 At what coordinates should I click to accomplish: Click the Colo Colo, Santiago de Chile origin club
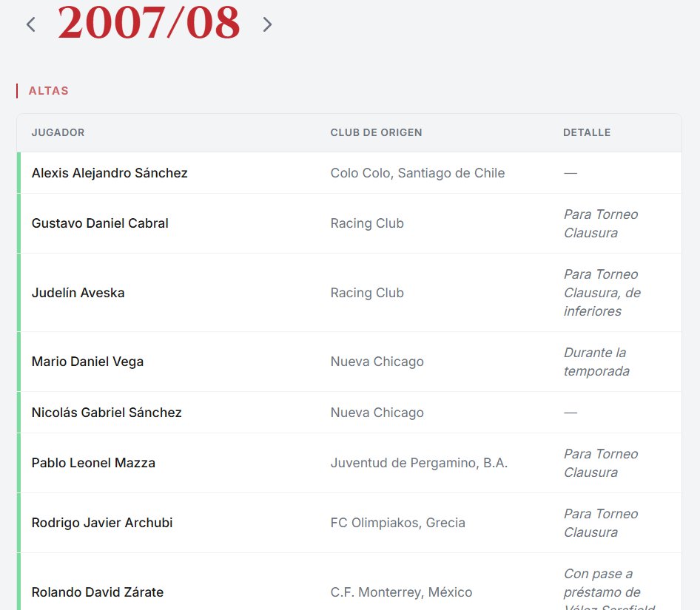click(417, 172)
